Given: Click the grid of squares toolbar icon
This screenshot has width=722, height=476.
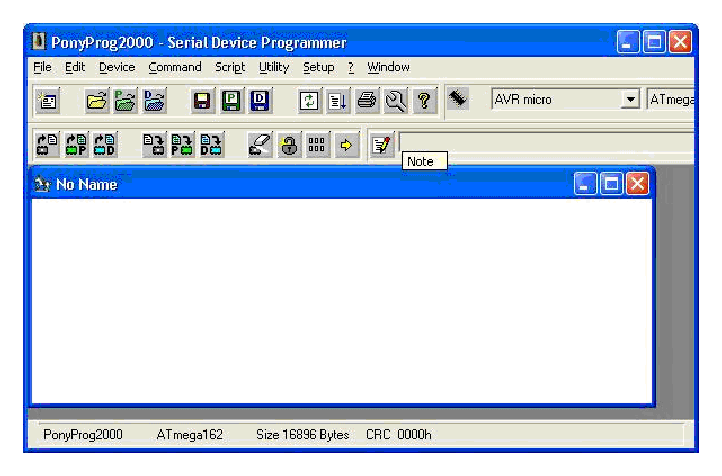Looking at the screenshot, I should click(x=318, y=145).
